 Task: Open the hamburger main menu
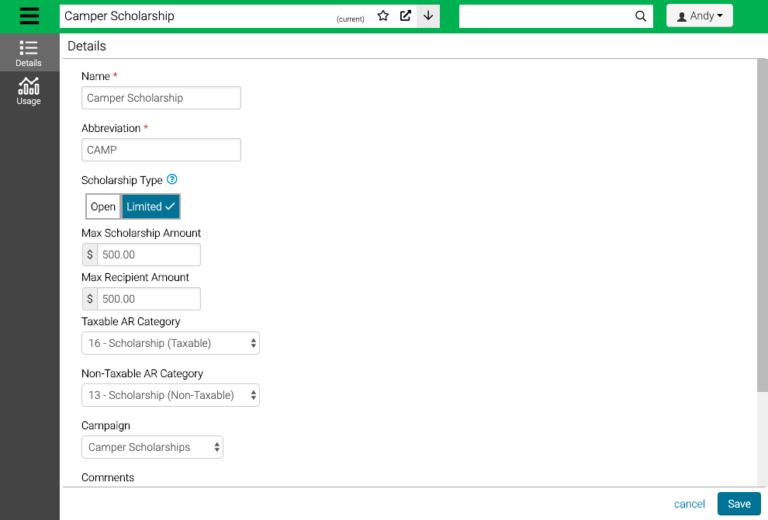(x=29, y=16)
